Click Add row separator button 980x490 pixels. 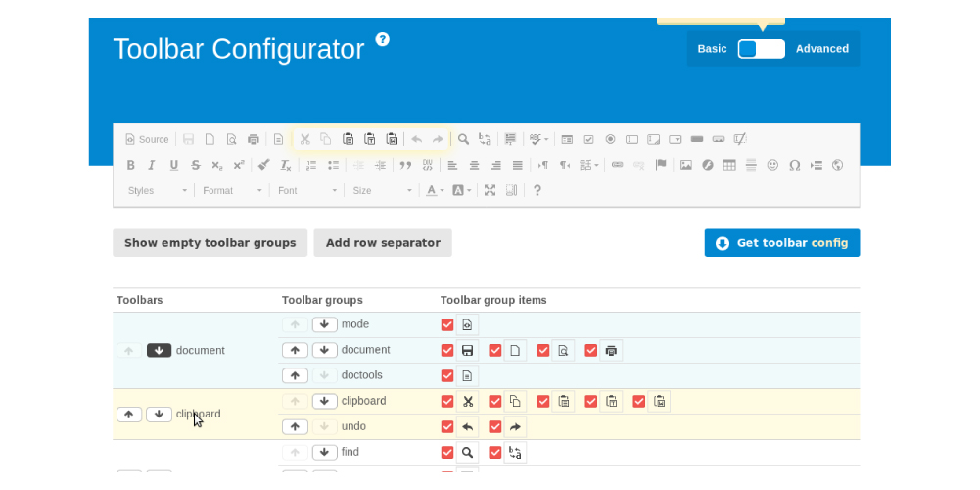coord(383,243)
